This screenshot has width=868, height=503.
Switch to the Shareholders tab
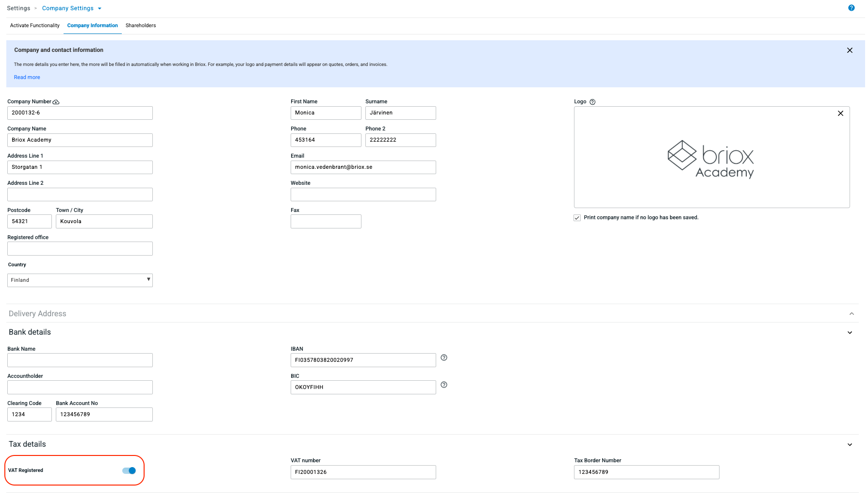[141, 26]
